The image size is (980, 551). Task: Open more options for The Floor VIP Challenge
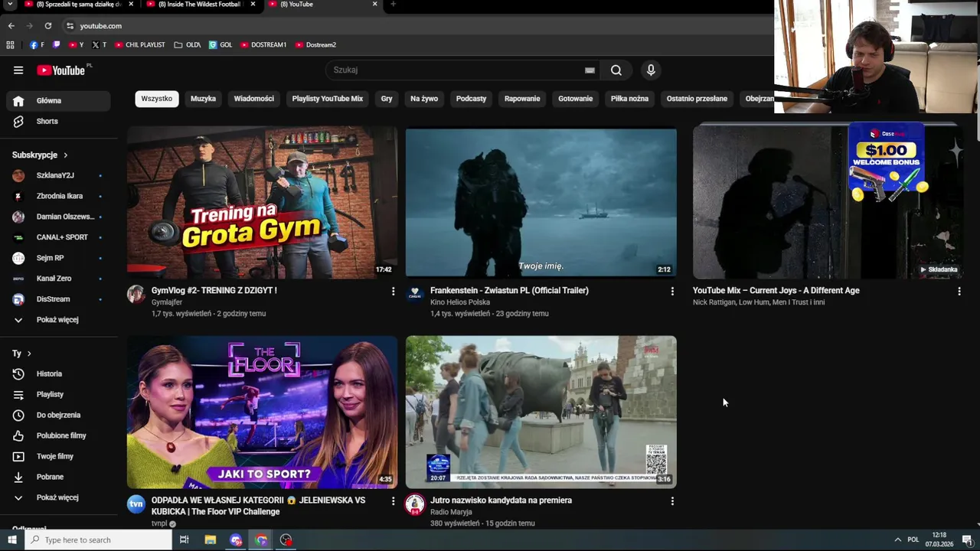[394, 500]
